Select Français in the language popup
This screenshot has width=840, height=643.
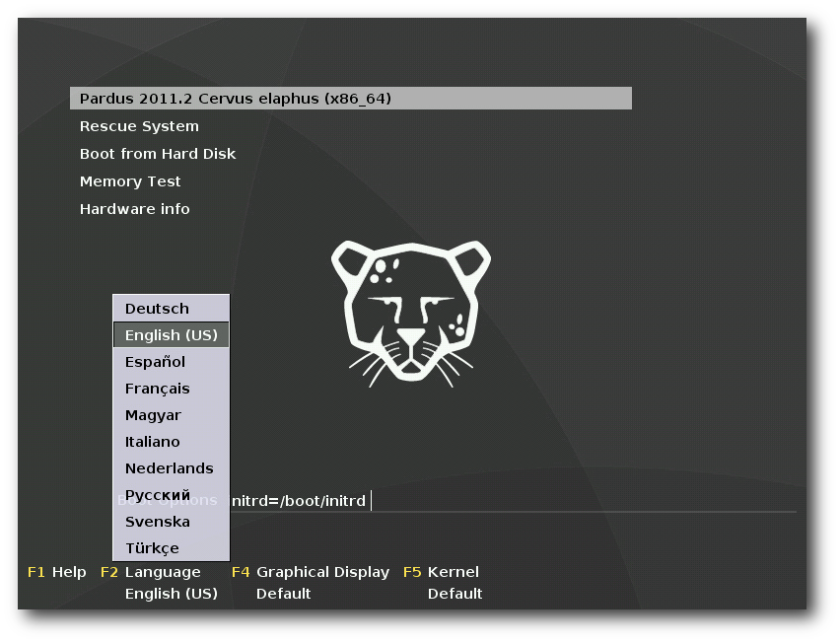(x=171, y=389)
